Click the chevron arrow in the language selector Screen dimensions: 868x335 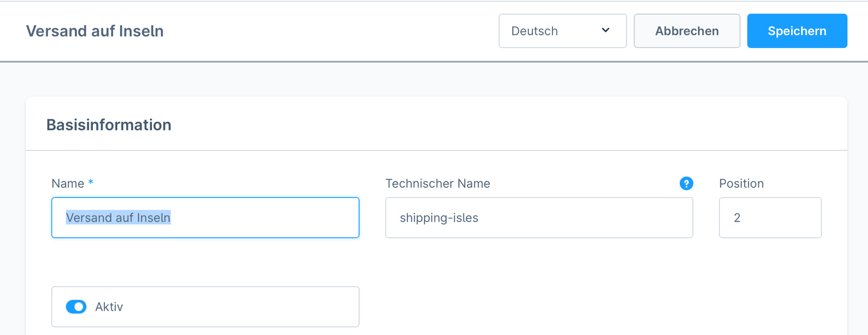[605, 30]
